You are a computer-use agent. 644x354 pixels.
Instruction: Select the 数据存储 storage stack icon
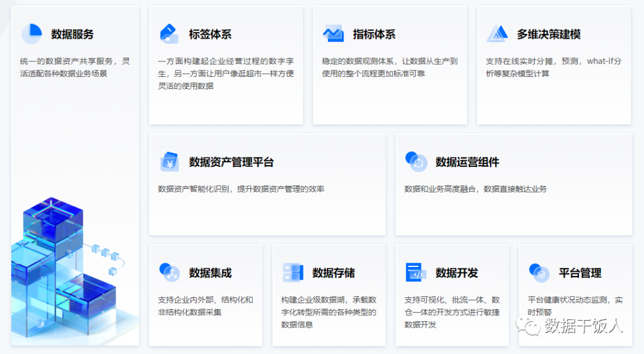(x=293, y=272)
